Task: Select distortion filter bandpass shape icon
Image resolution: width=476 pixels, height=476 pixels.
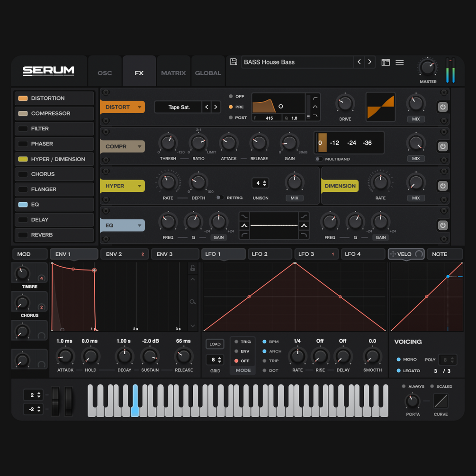Action: click(315, 107)
